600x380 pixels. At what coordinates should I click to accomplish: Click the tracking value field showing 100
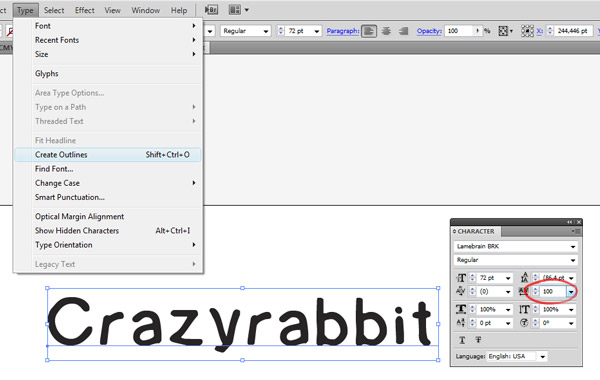(553, 292)
